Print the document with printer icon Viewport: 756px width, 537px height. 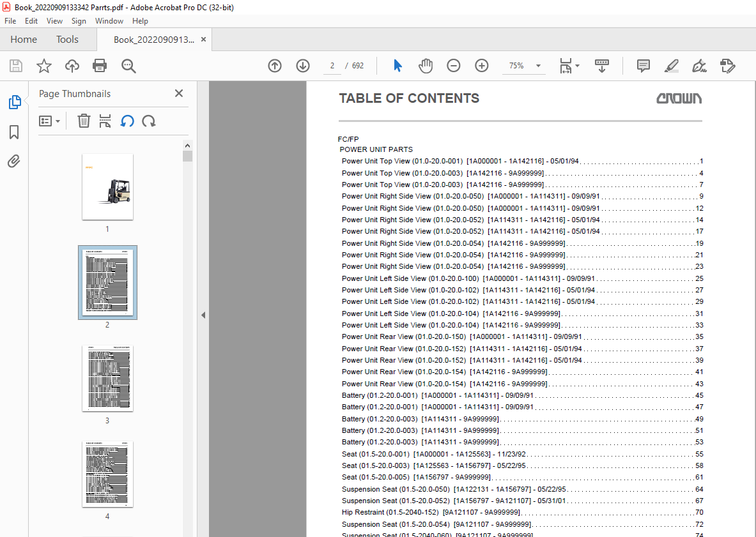point(100,66)
